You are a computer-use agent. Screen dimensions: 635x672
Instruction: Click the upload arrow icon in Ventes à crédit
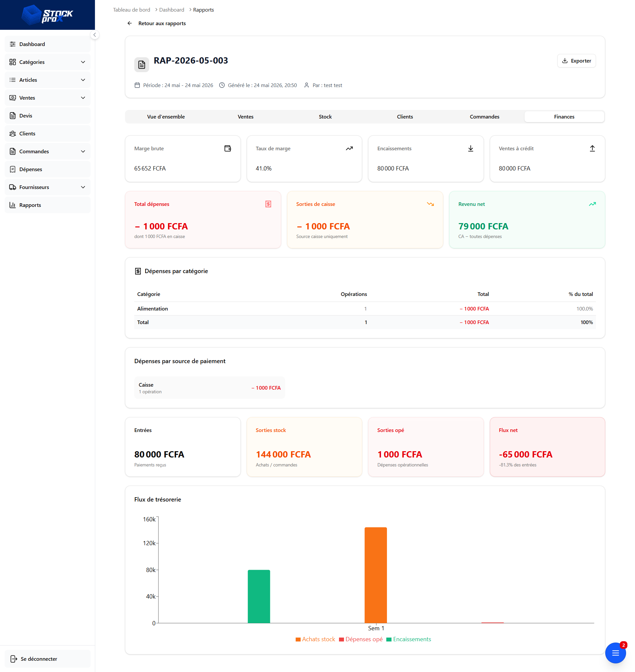click(592, 148)
